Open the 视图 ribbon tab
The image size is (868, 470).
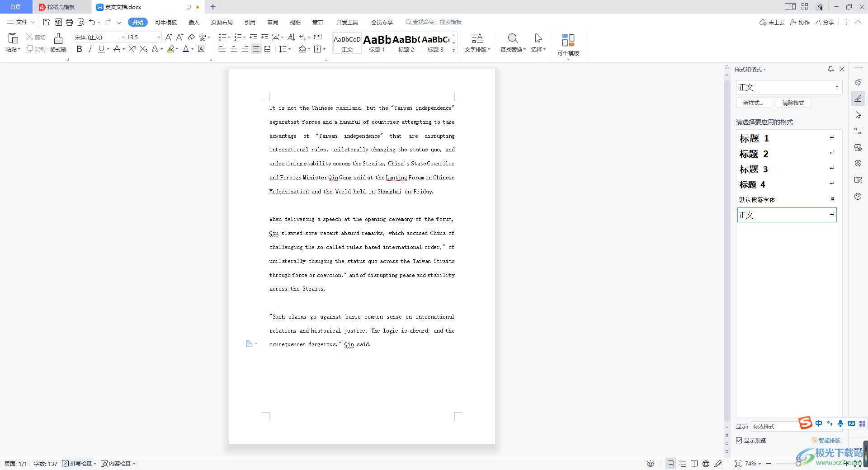[295, 22]
